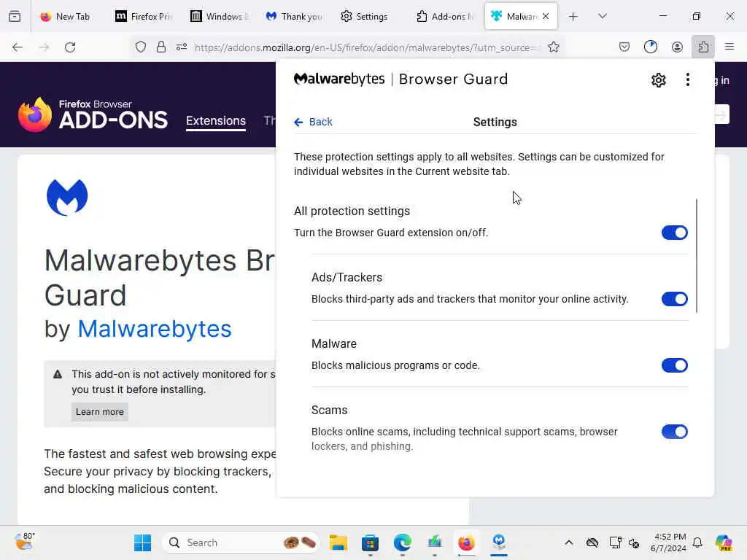Image resolution: width=747 pixels, height=560 pixels.
Task: Switch off Scams protection toggle
Action: tap(674, 432)
